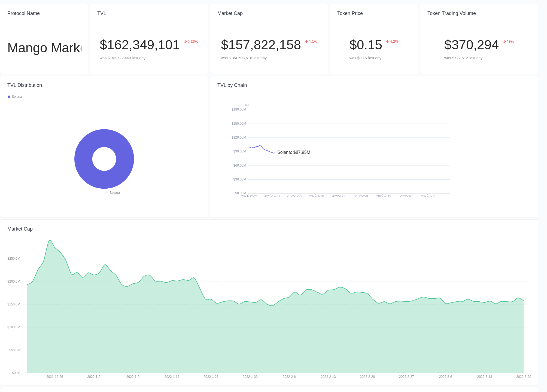
Task: Click the TVL 0.23% decrease indicator
Action: [191, 41]
